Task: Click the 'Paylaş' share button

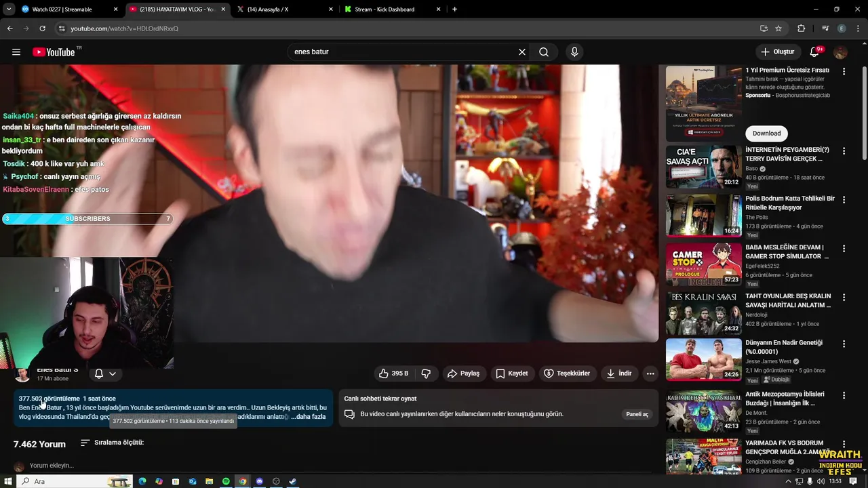Action: tap(463, 373)
